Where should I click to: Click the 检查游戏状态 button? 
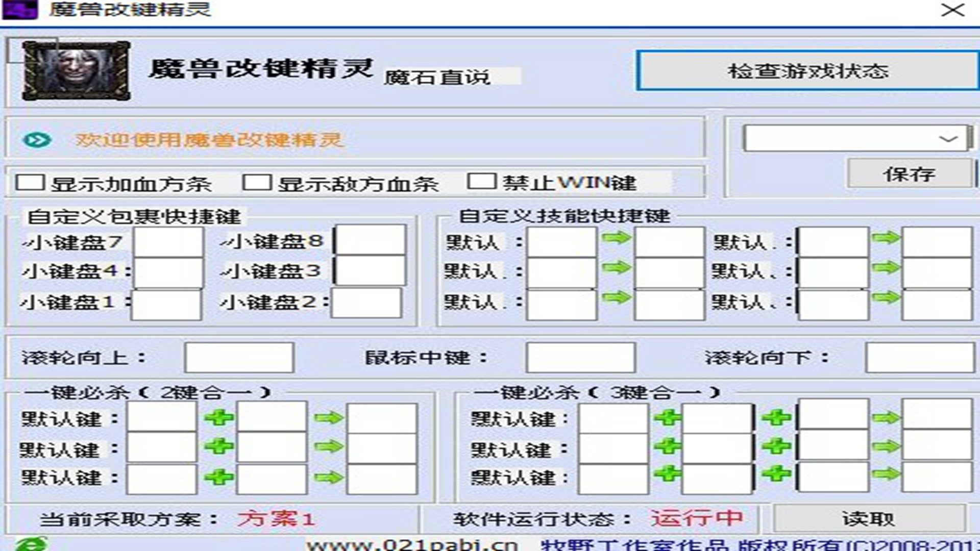[807, 70]
